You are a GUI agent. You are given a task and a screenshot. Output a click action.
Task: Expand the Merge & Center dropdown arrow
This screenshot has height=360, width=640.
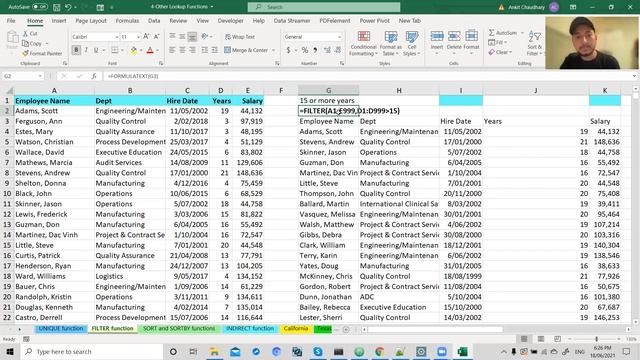coord(273,50)
